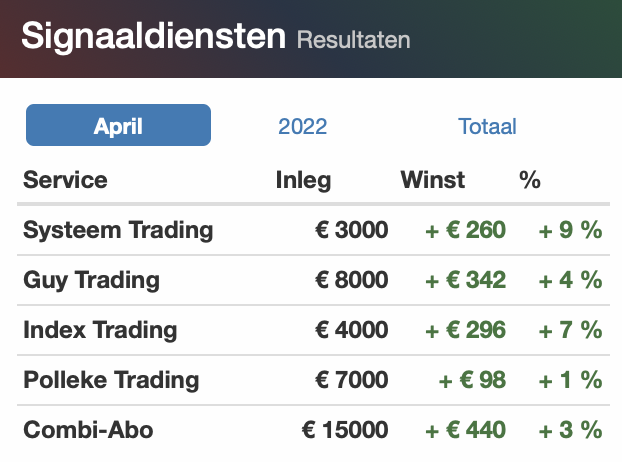This screenshot has width=622, height=462.
Task: Click the € 15000 Combi-Abo inleg
Action: pos(345,430)
